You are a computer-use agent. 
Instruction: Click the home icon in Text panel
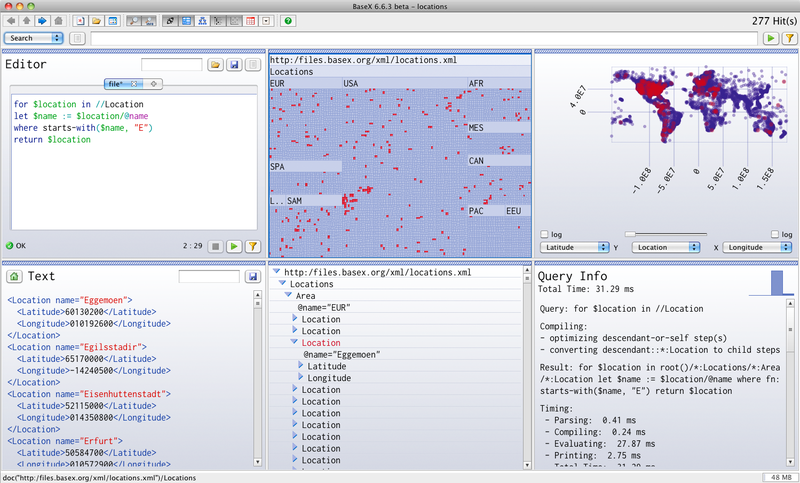14,276
